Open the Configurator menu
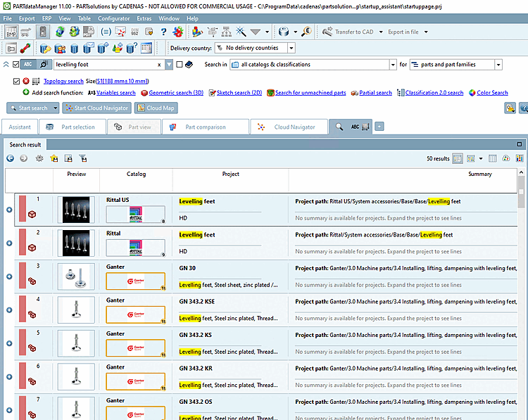 point(113,18)
